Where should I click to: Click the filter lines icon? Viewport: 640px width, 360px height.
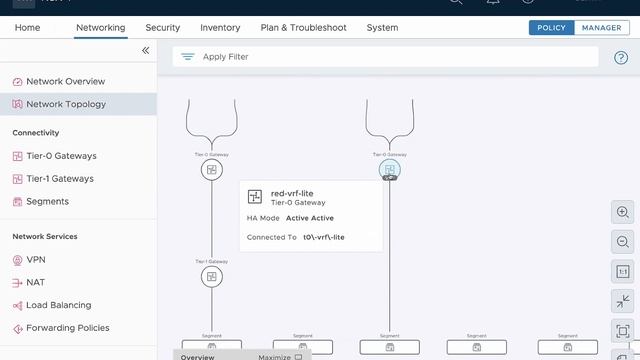coord(188,57)
